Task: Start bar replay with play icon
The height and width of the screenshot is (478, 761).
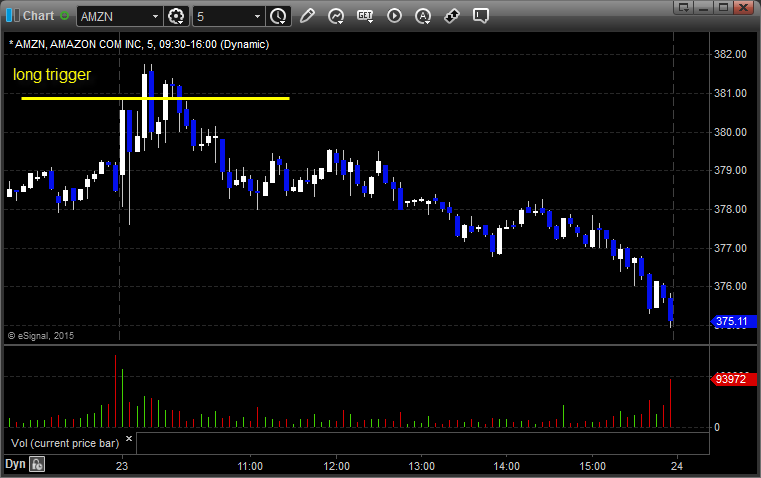Action: (394, 16)
